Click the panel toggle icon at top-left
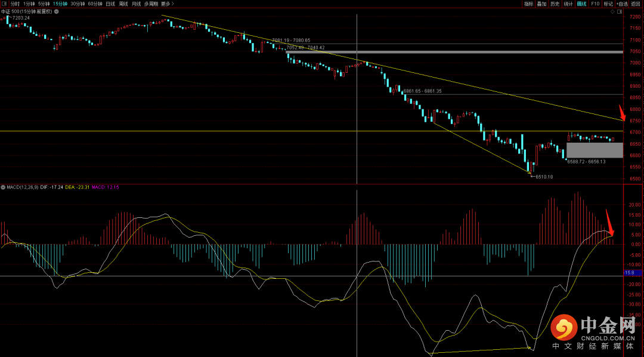 (4, 4)
